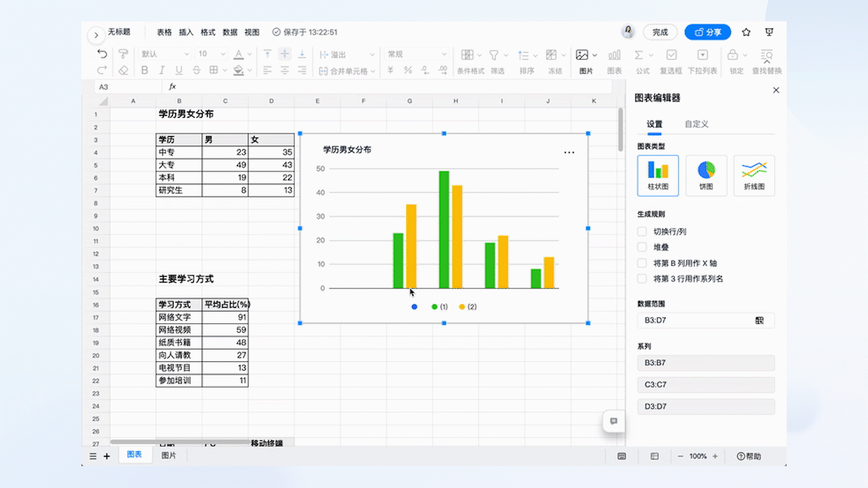Check 将第 B 列用作 X 轴 option

tap(641, 263)
